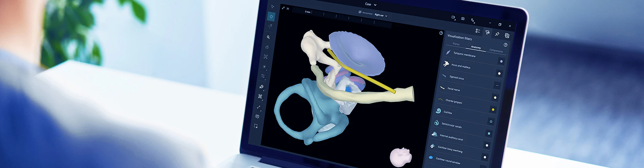The image size is (644, 168).
Task: Click the help icon at viewport top-right
Action: 441,33
